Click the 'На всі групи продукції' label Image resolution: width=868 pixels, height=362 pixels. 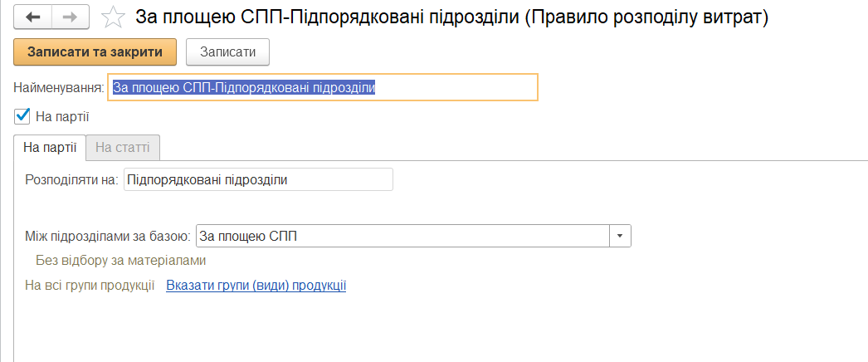coord(90,286)
